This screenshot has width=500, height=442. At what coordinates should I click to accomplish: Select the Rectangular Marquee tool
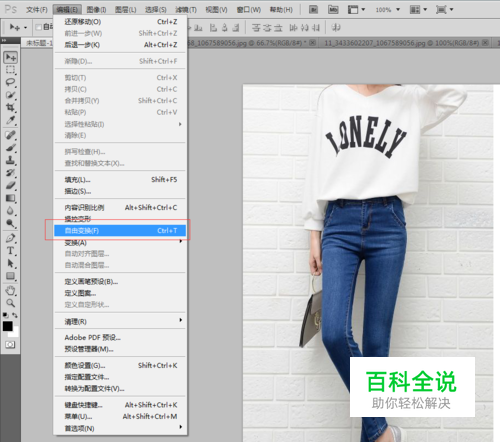10,70
